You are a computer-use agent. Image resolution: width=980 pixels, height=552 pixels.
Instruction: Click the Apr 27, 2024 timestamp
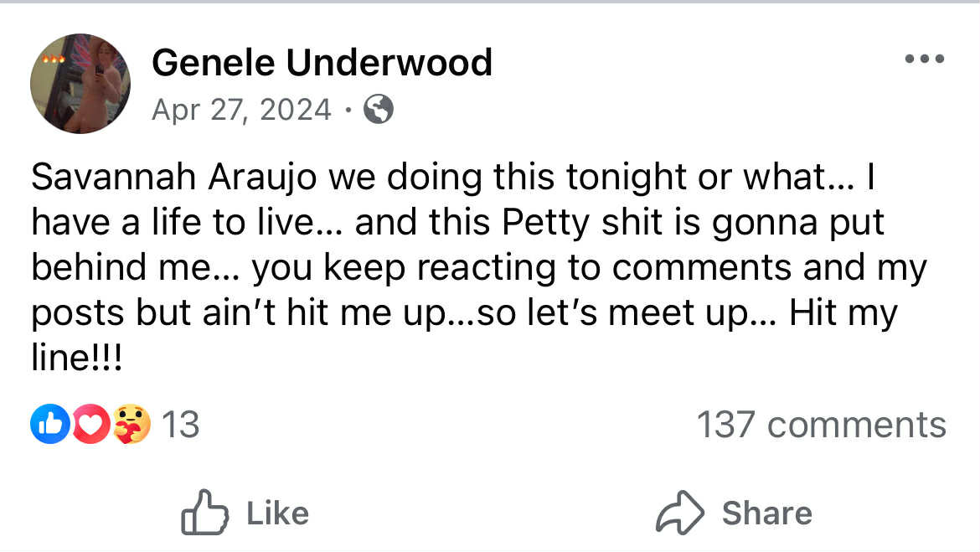pyautogui.click(x=241, y=110)
